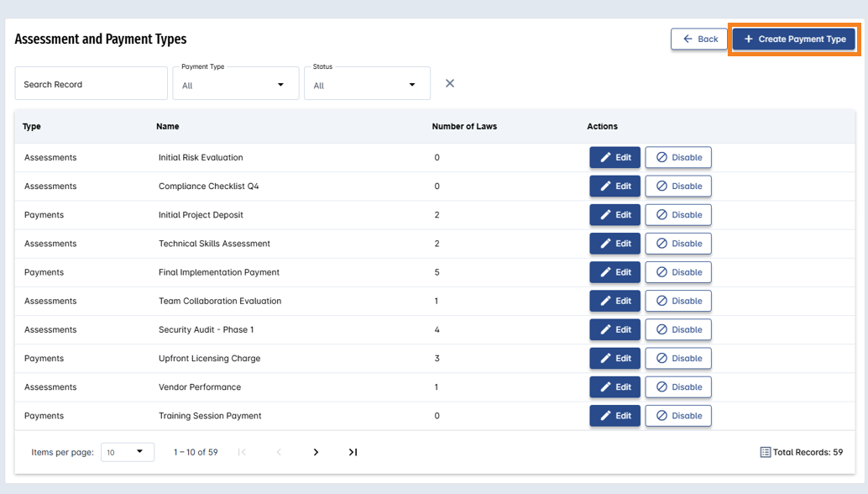The height and width of the screenshot is (494, 868).
Task: Click the Create Payment Type button
Action: point(794,39)
